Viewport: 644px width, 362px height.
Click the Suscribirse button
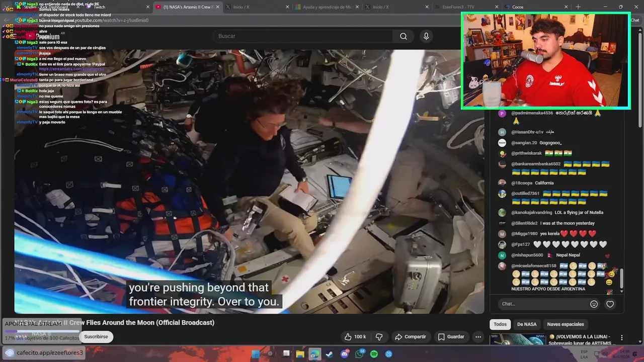coord(96,337)
